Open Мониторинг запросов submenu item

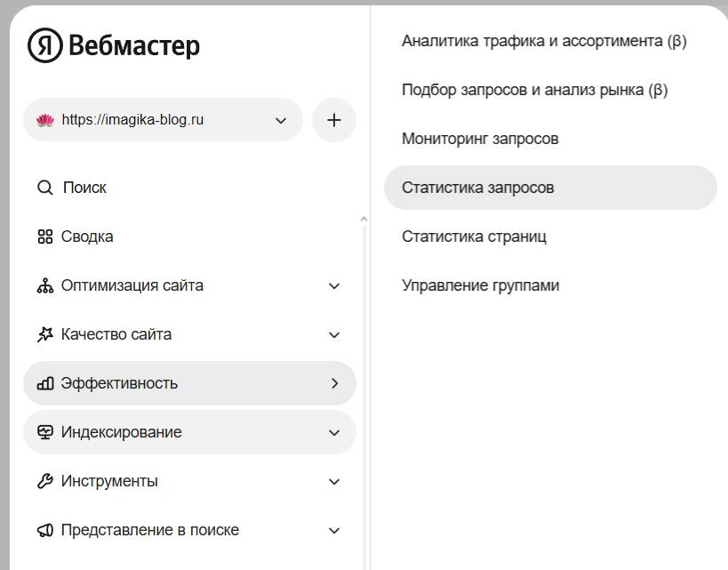pyautogui.click(x=480, y=139)
